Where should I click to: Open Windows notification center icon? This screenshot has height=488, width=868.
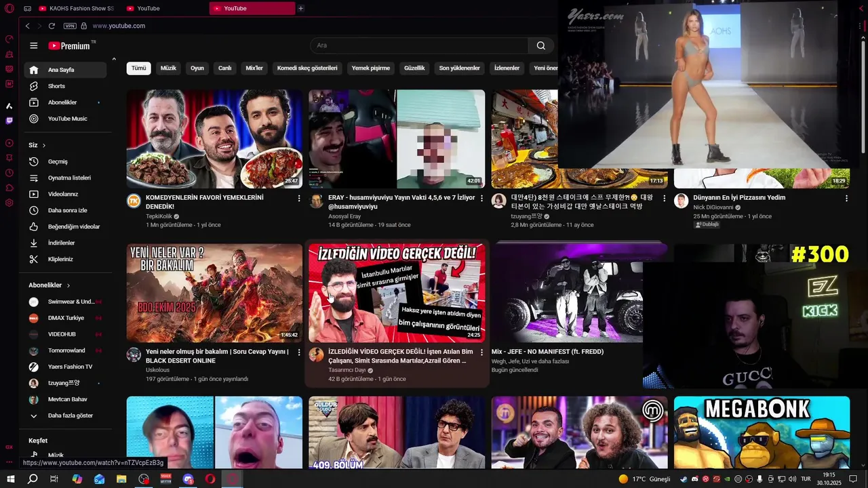coord(853,479)
